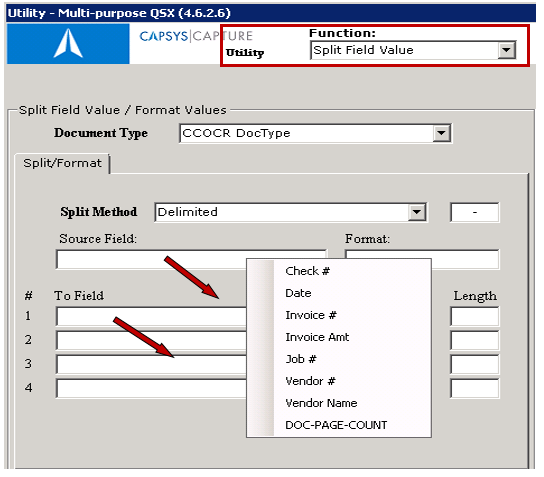Viewport: 544px width, 477px height.
Task: Select DOC-PAGE-COUNT menu item
Action: coord(336,425)
